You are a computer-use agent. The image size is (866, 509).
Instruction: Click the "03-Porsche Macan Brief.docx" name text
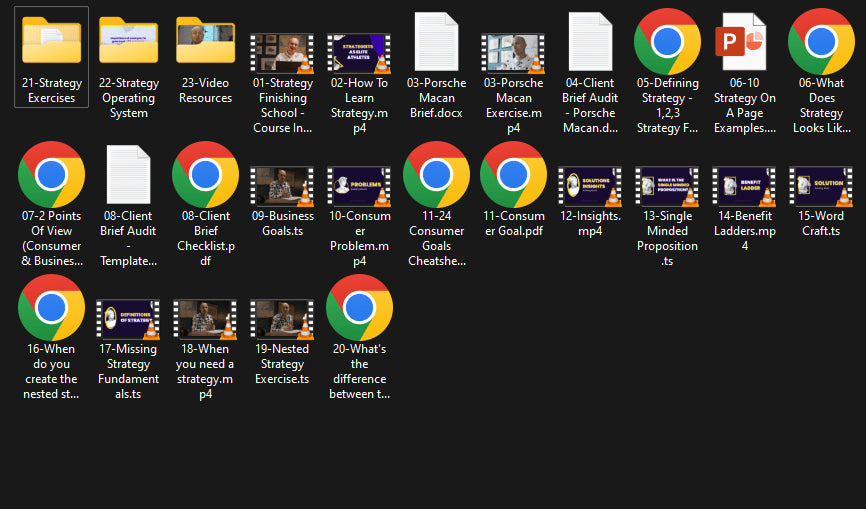point(436,98)
